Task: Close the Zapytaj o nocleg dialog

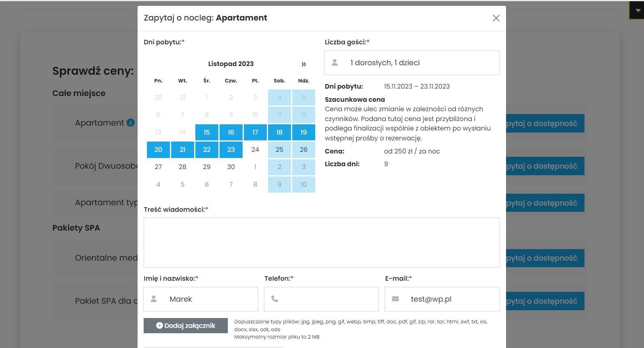Action: coord(496,18)
